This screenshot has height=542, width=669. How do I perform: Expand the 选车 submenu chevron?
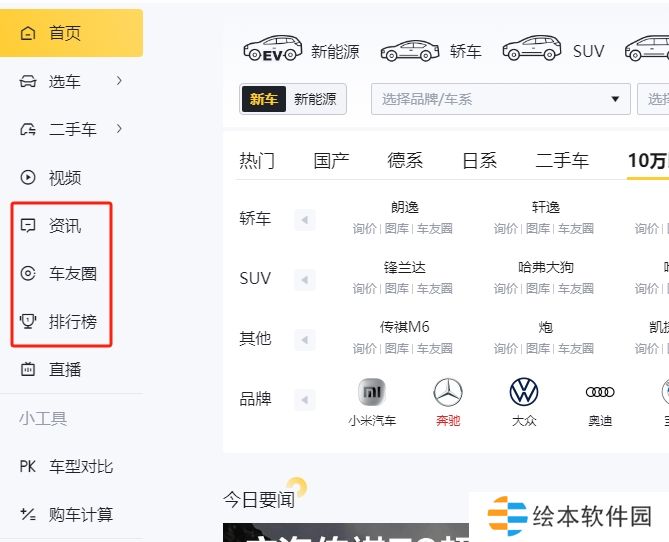pos(119,80)
